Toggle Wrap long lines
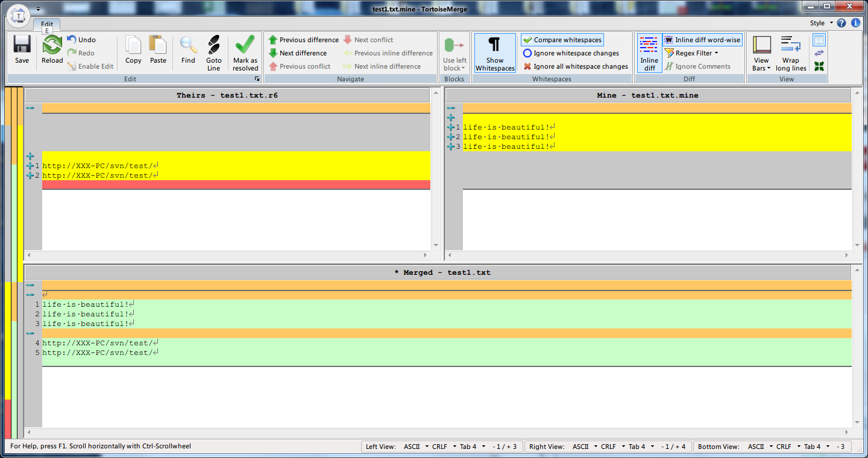The width and height of the screenshot is (868, 458). (x=791, y=53)
